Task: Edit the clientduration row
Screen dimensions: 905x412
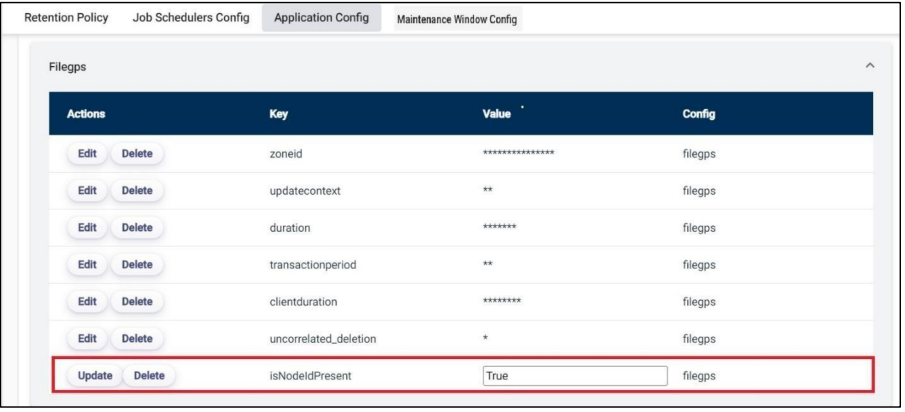Action: (87, 302)
